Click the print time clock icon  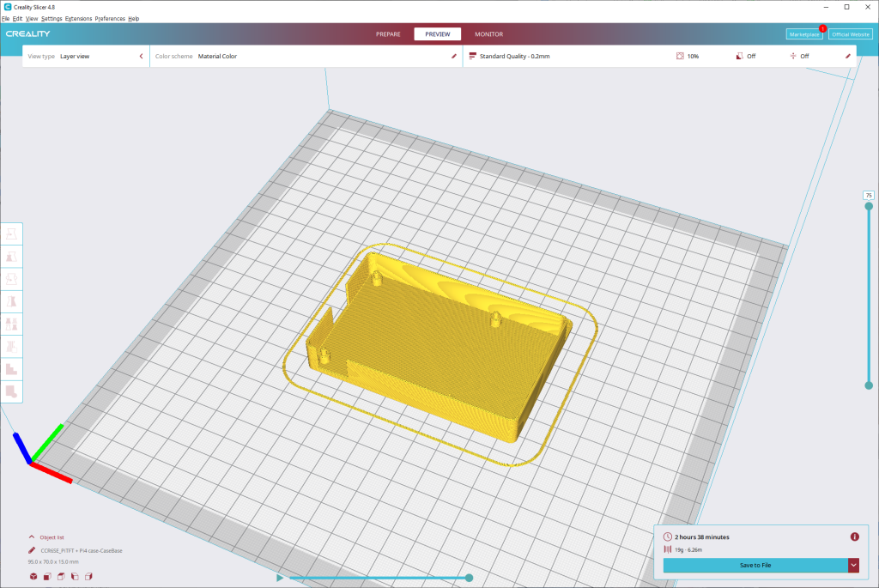(668, 537)
